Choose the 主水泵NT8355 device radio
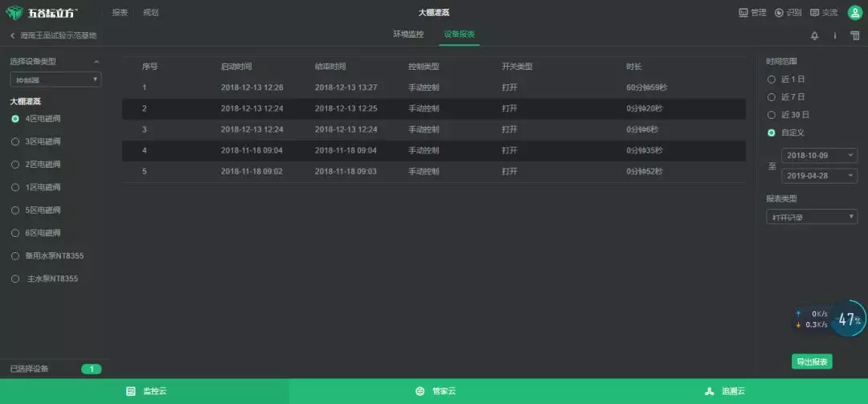Image resolution: width=868 pixels, height=404 pixels. click(x=15, y=279)
